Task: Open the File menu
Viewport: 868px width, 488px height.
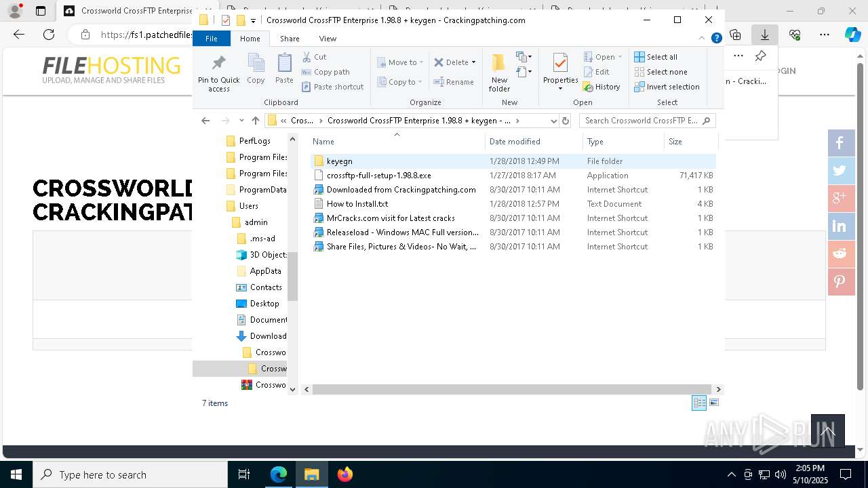Action: pyautogui.click(x=212, y=39)
